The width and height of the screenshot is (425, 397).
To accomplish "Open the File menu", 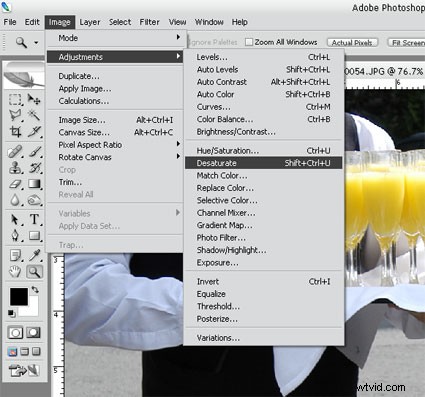I will [10, 22].
